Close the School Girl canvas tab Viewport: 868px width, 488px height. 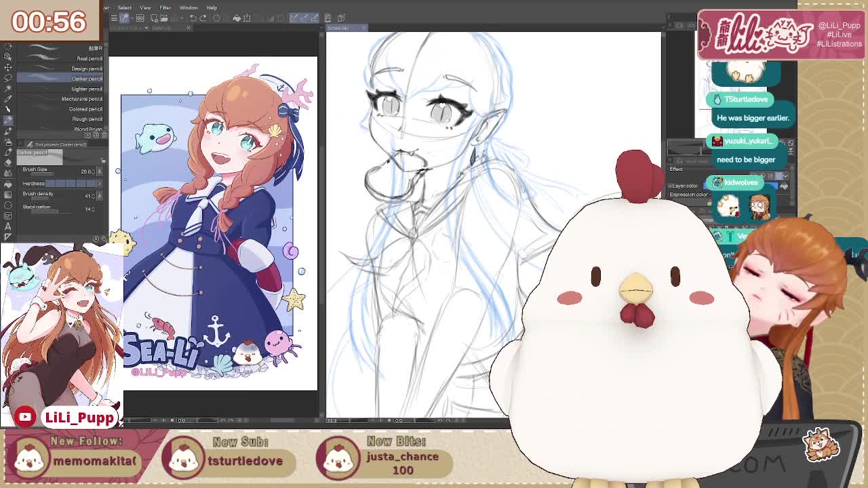click(363, 28)
